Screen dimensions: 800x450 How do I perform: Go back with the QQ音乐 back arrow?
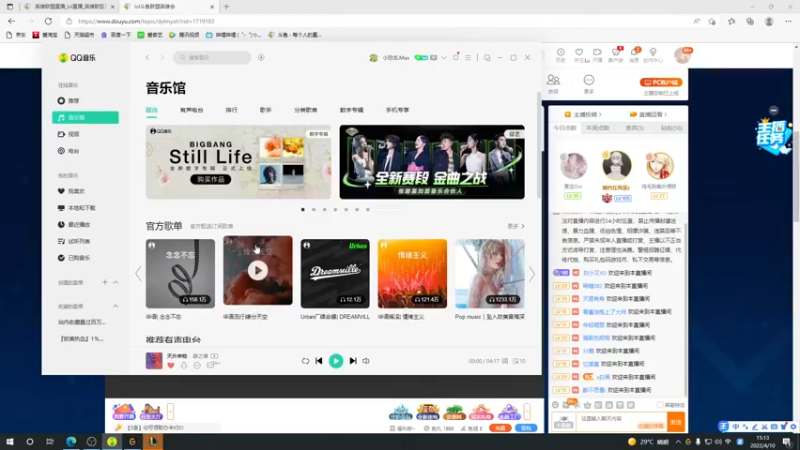pos(147,58)
